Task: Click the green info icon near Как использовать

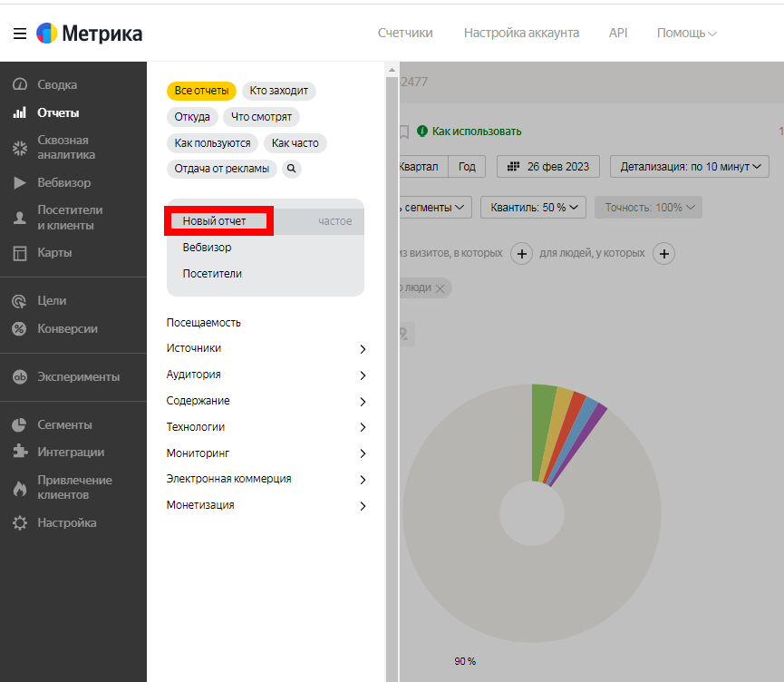Action: tap(422, 132)
